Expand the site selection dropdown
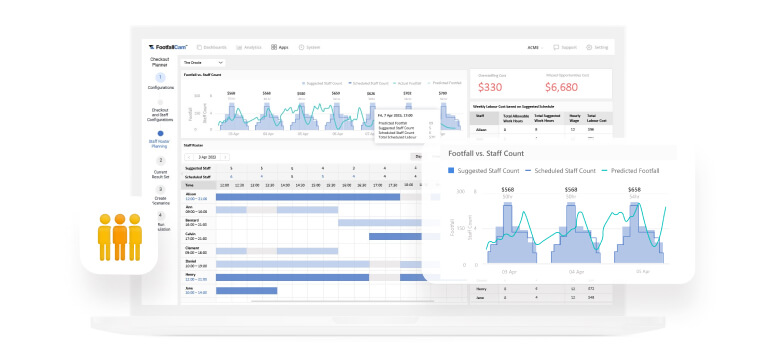 coord(203,63)
